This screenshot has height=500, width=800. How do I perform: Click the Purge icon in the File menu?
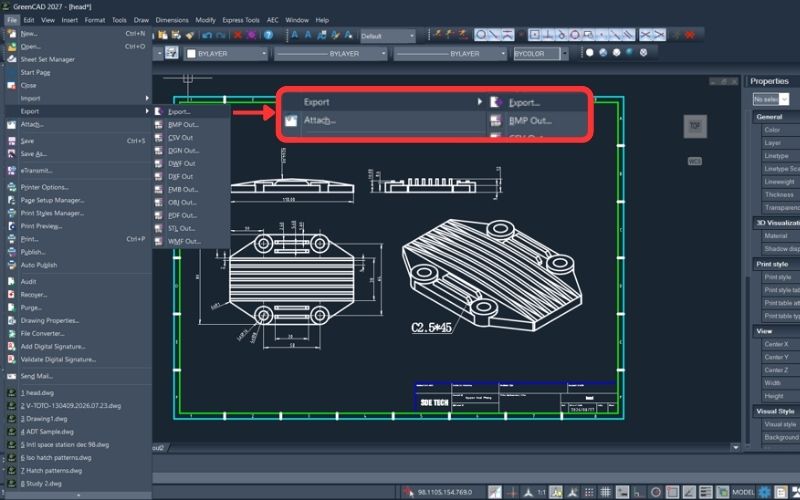(x=11, y=307)
